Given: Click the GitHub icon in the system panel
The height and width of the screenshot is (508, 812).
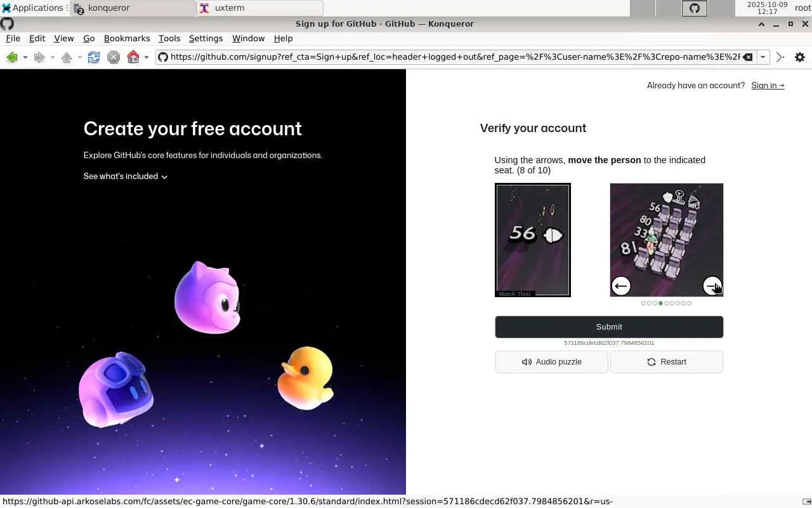Looking at the screenshot, I should 695,8.
